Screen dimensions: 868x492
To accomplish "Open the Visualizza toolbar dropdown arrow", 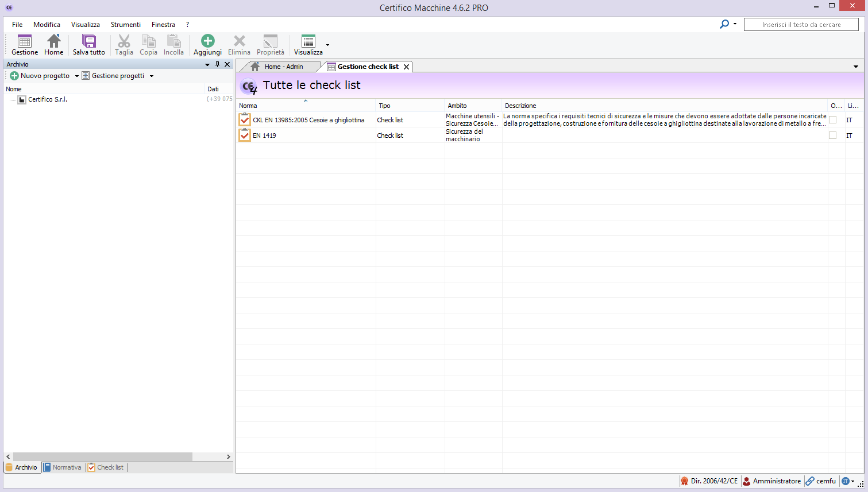I will tap(327, 45).
